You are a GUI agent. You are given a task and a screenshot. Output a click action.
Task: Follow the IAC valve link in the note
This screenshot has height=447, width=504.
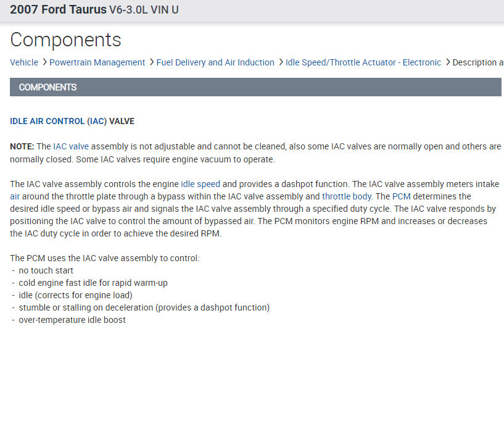[x=71, y=146]
